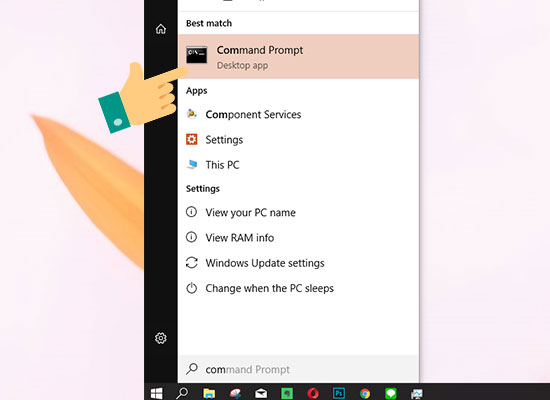Open the monitor chart icon in the taskbar
The width and height of the screenshot is (550, 400).
click(x=417, y=394)
